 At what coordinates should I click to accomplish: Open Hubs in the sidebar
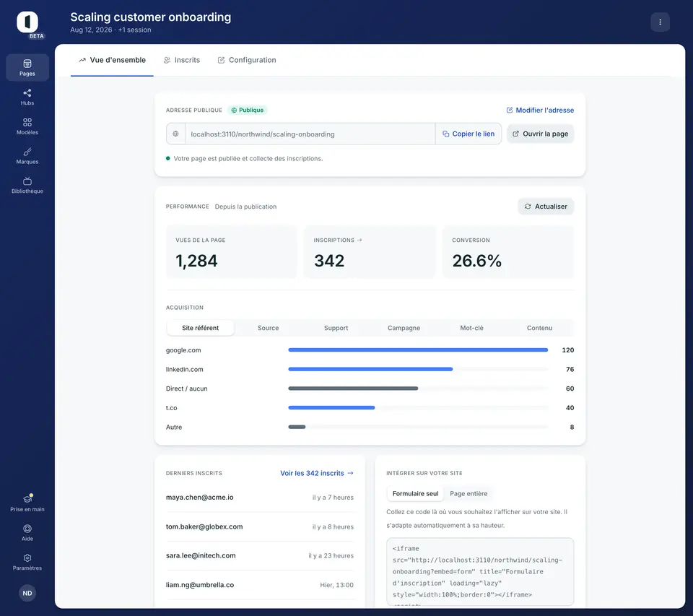pos(27,97)
